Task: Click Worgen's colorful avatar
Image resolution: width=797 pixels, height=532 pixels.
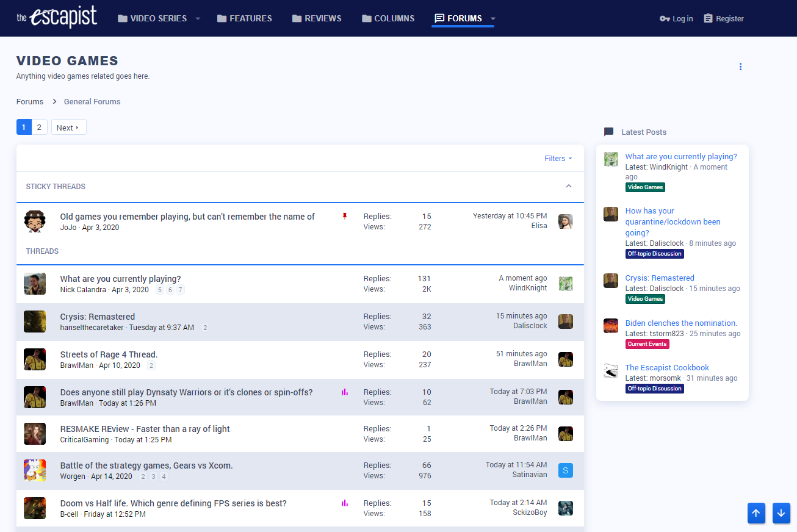Action: click(x=35, y=470)
